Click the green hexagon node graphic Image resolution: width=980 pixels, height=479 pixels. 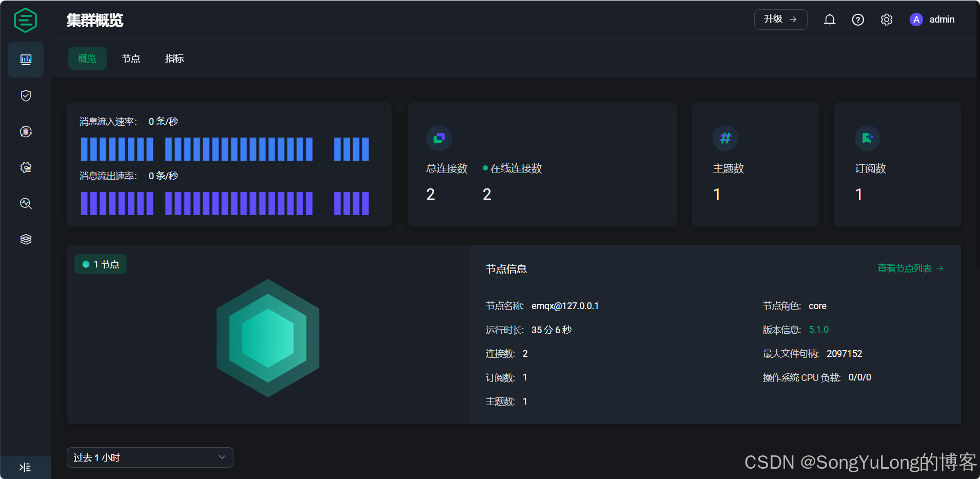[268, 338]
